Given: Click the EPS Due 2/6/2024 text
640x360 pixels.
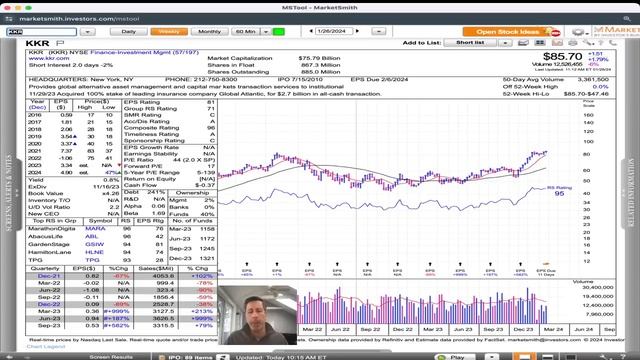Looking at the screenshot, I should [x=379, y=80].
